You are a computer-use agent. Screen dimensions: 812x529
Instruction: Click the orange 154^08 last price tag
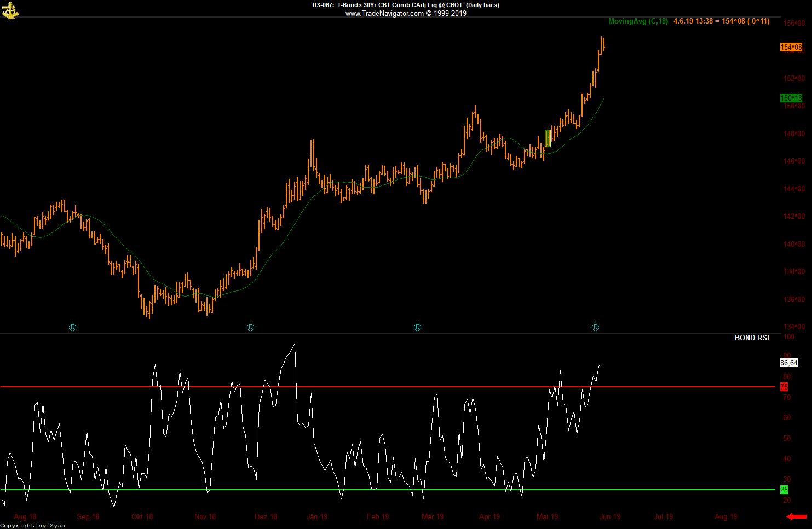pyautogui.click(x=791, y=48)
